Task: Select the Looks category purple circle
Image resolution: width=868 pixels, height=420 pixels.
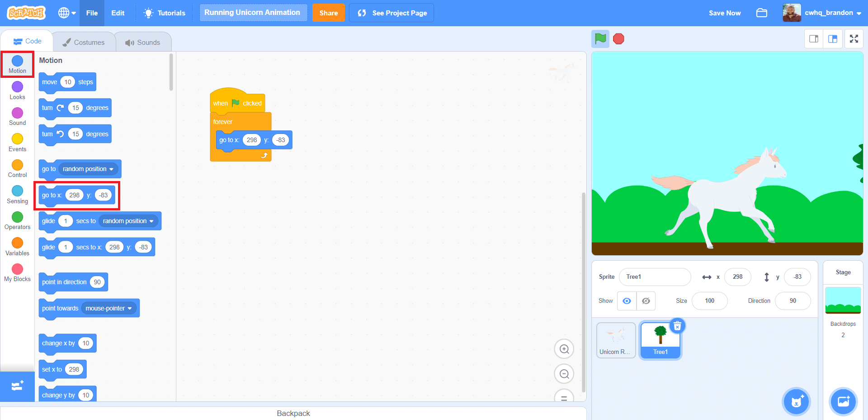Action: [x=17, y=87]
